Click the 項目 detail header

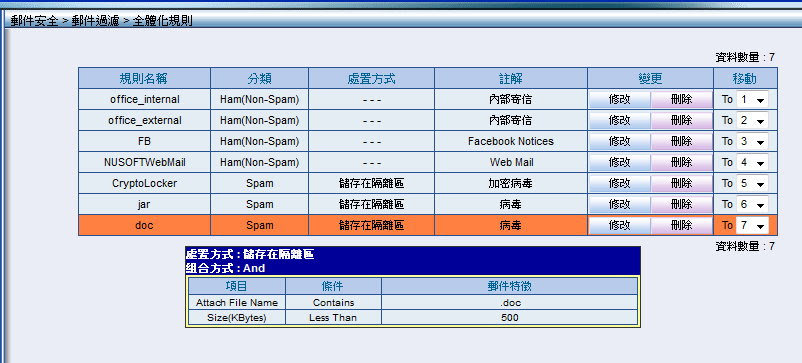(x=237, y=286)
